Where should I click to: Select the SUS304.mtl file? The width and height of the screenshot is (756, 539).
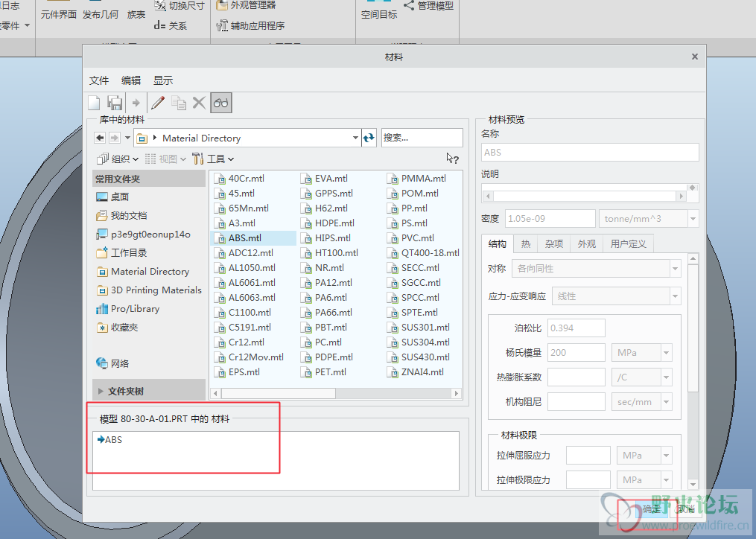419,342
